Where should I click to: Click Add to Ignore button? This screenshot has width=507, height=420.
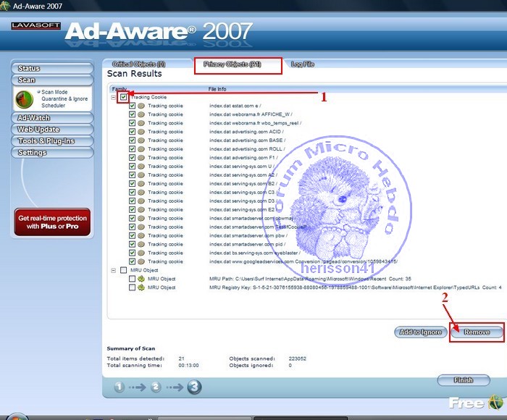tap(421, 332)
